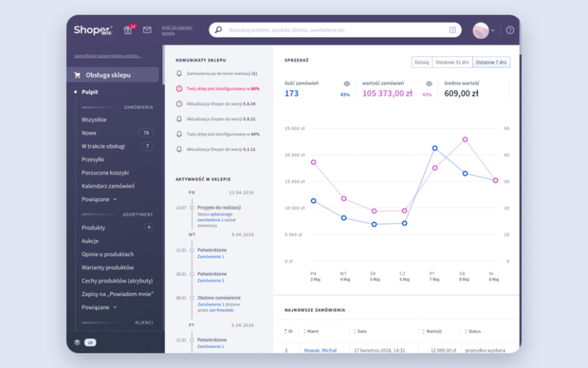Toggle visibility of ilość zamówień series
The image size is (588, 368).
pyautogui.click(x=345, y=84)
